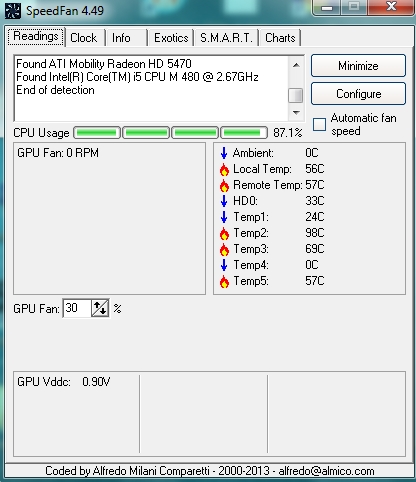Click the 56C value next to Local Temp
This screenshot has width=416, height=482.
coord(315,169)
